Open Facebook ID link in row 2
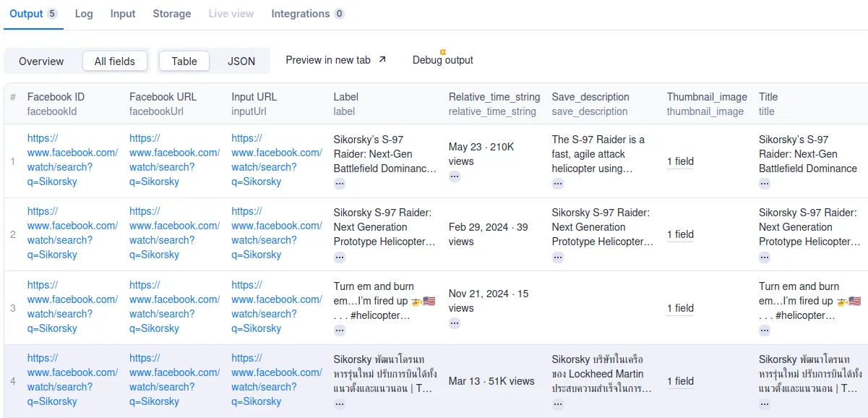The width and height of the screenshot is (868, 418). click(x=72, y=233)
